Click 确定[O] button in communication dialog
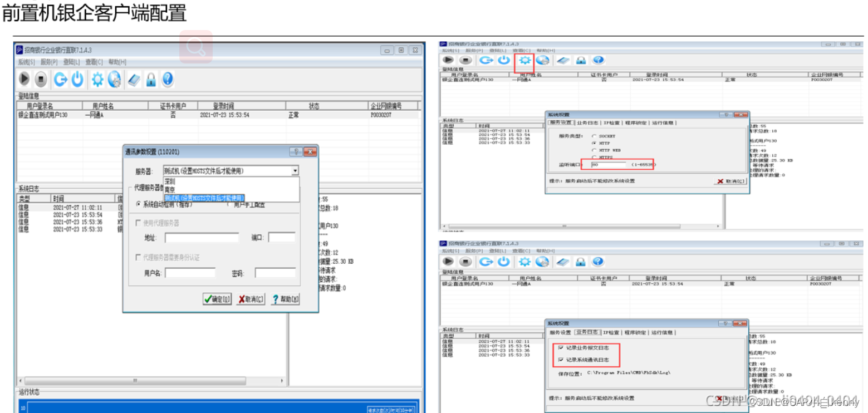This screenshot has width=868, height=413. (x=217, y=299)
